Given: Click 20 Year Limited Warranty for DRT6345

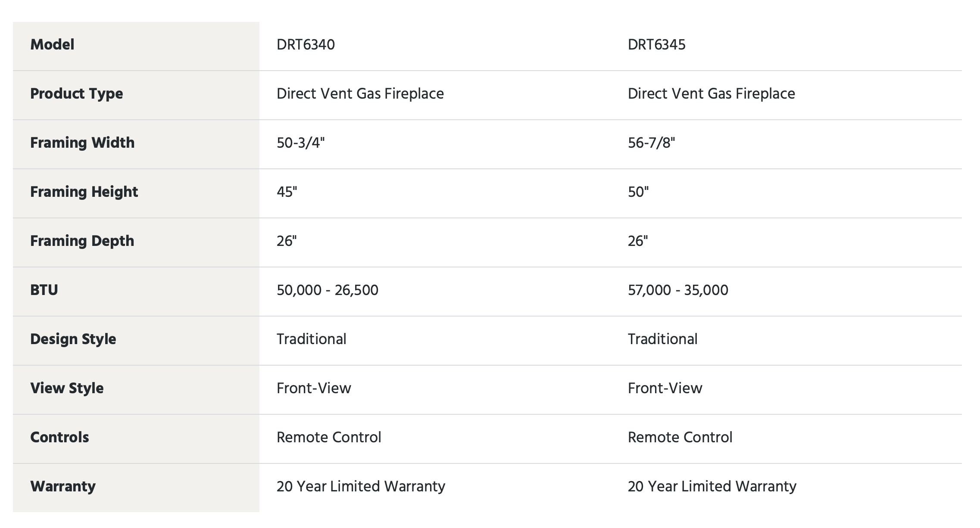Looking at the screenshot, I should coord(712,487).
